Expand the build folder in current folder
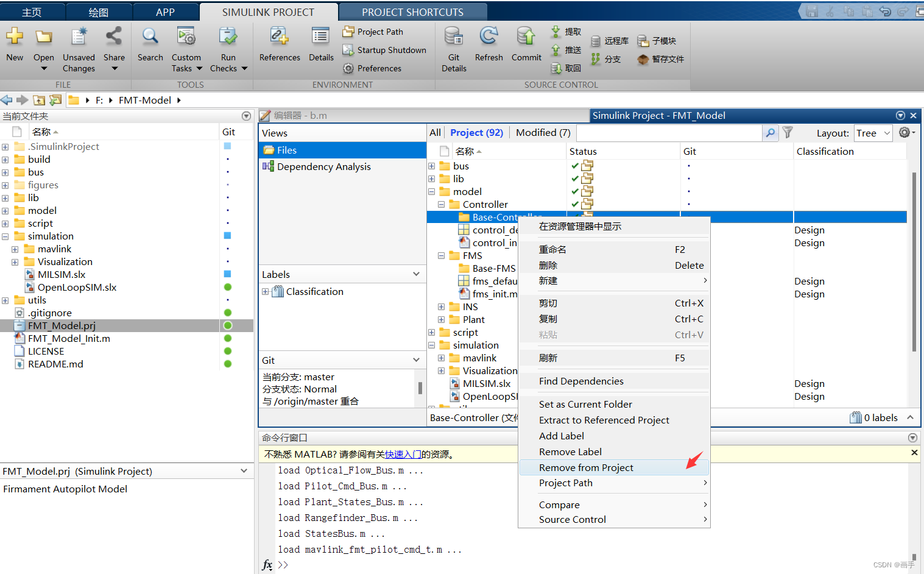This screenshot has width=924, height=574. [5, 160]
